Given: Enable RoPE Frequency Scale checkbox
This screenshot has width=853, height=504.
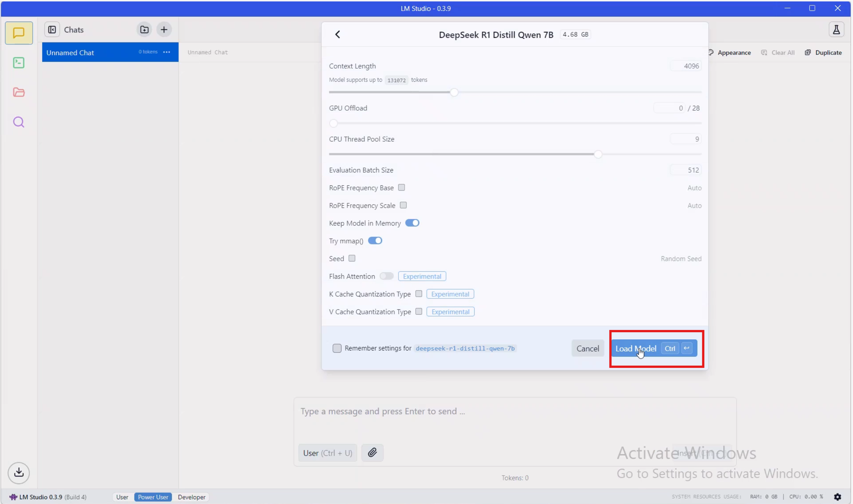Looking at the screenshot, I should [x=403, y=205].
